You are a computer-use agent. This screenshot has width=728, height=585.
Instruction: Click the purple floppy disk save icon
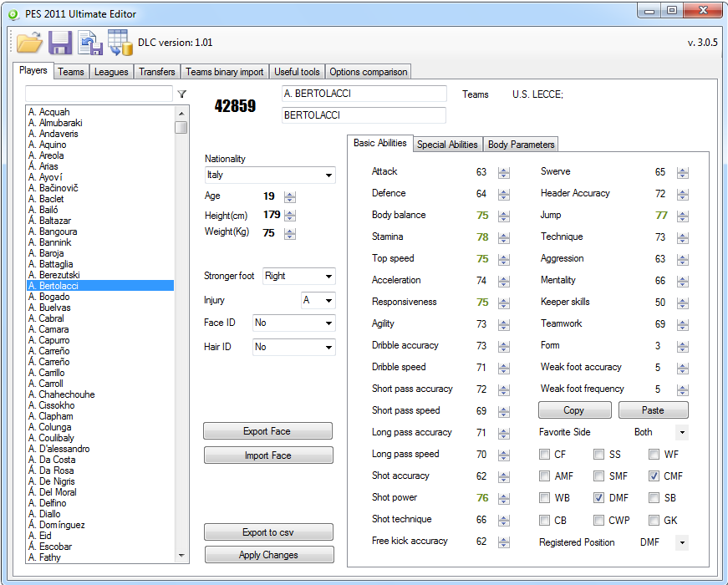pos(60,43)
